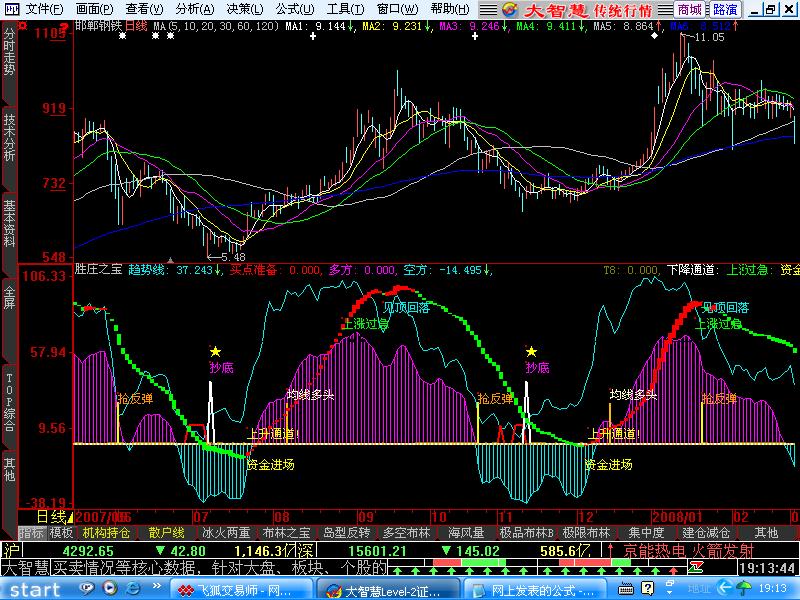The width and height of the screenshot is (800, 600).
Task: Open media player icon in quick launch
Action: (x=109, y=588)
